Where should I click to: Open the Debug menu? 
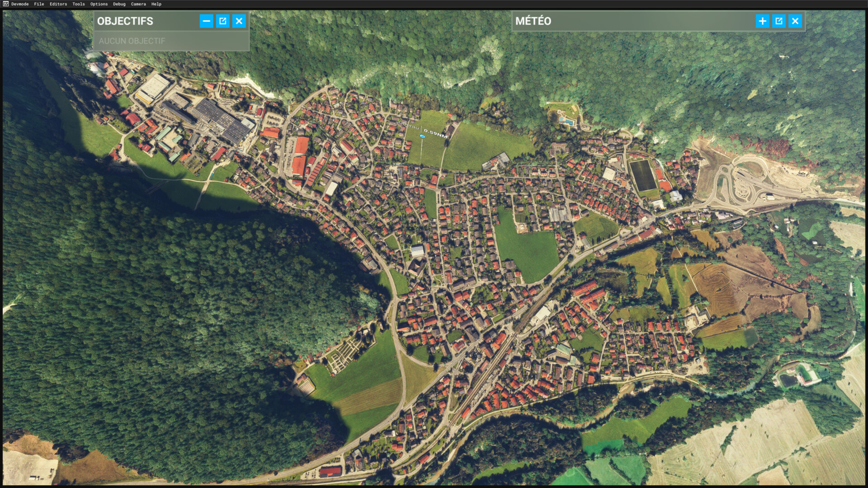coord(119,4)
